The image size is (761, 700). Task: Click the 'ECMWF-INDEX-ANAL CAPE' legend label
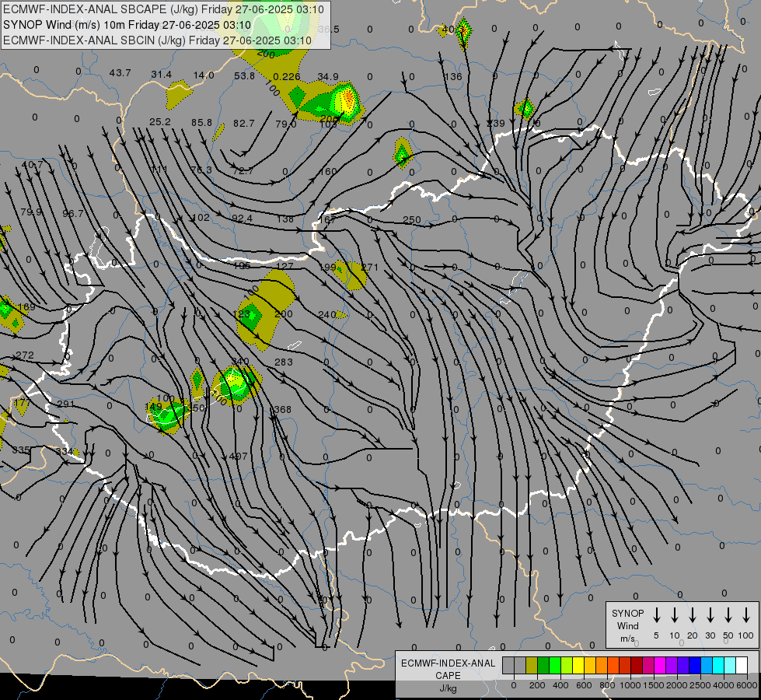coord(448,670)
